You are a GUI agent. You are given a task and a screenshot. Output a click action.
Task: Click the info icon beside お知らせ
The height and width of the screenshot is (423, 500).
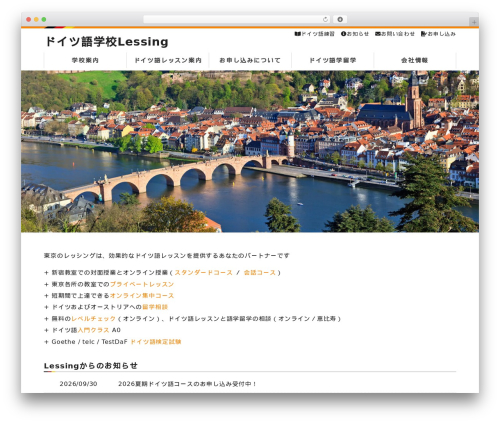click(343, 34)
